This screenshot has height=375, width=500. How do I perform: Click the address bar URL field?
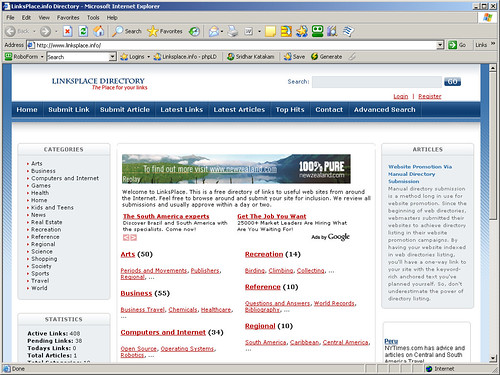point(232,45)
